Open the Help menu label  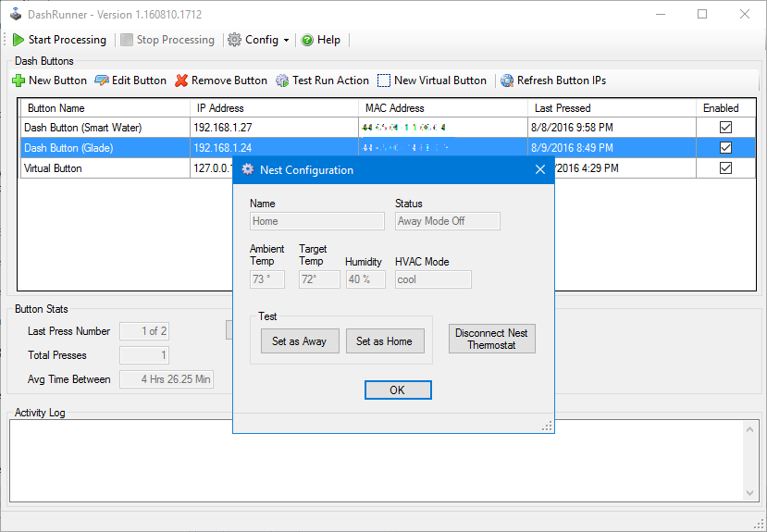click(328, 40)
